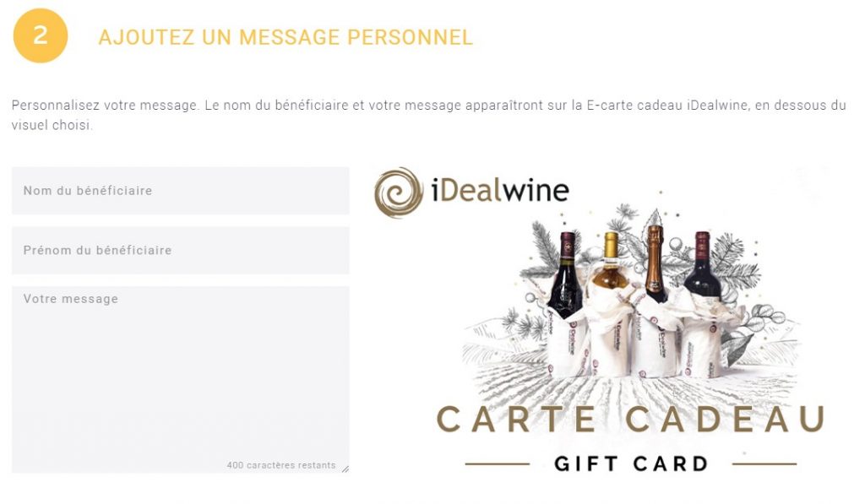Image resolution: width=865 pixels, height=504 pixels.
Task: Click the iDealwine swirl logo icon
Action: tap(399, 192)
